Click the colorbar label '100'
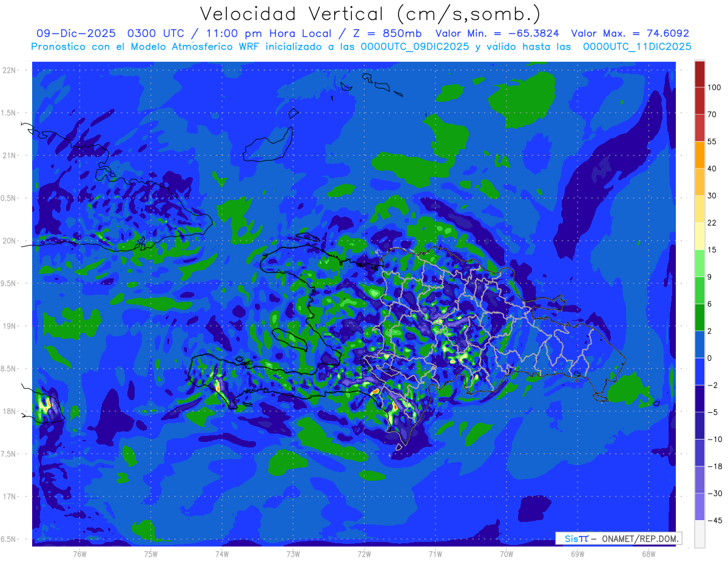 (x=714, y=87)
